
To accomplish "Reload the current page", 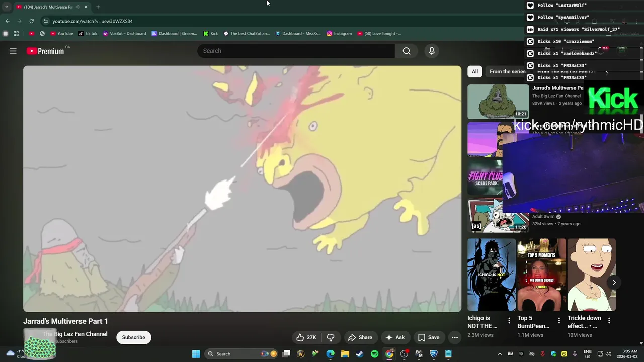I will [x=31, y=21].
